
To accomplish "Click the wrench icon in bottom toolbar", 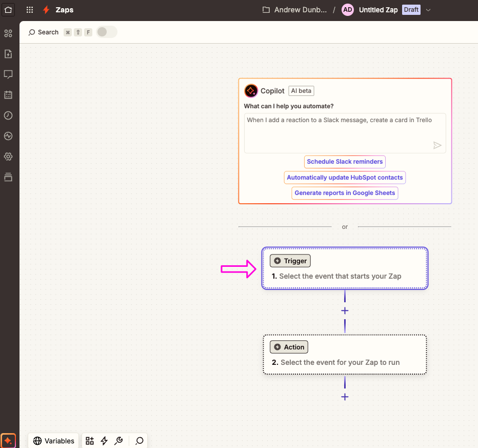I will (118, 441).
